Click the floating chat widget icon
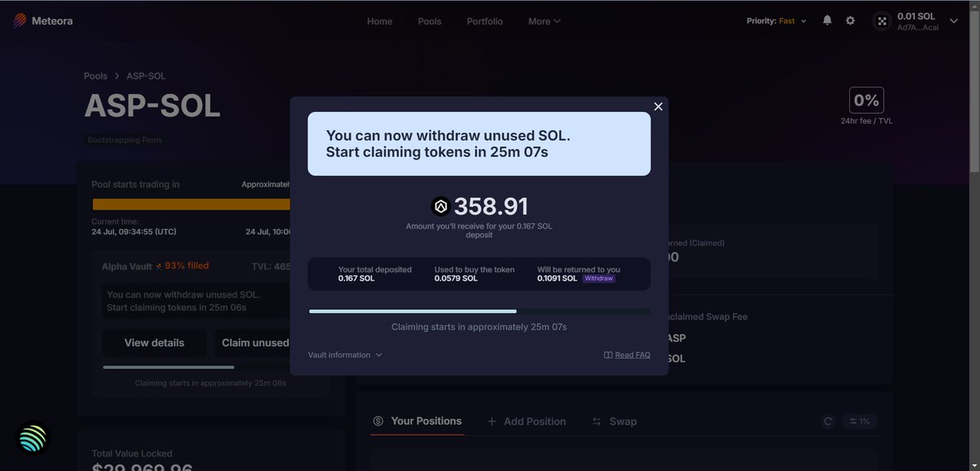980x471 pixels. pos(33,438)
